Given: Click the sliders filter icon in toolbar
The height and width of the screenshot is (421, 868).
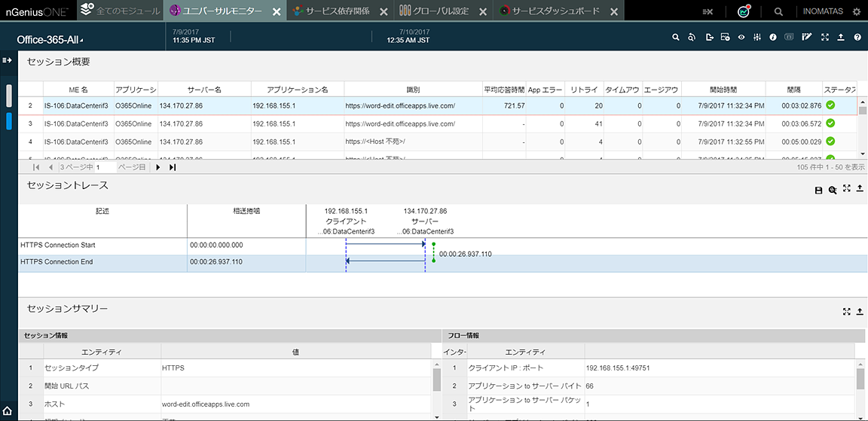Looking at the screenshot, I should [x=757, y=37].
